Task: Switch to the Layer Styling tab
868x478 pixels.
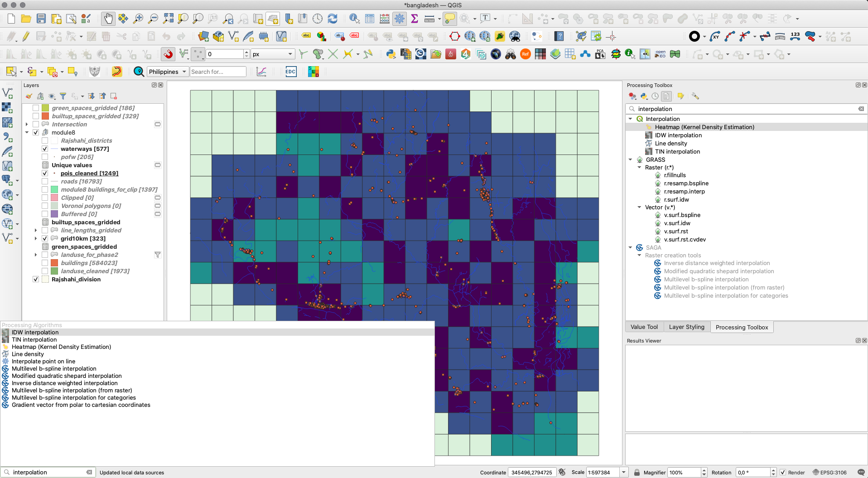Action: click(x=686, y=327)
